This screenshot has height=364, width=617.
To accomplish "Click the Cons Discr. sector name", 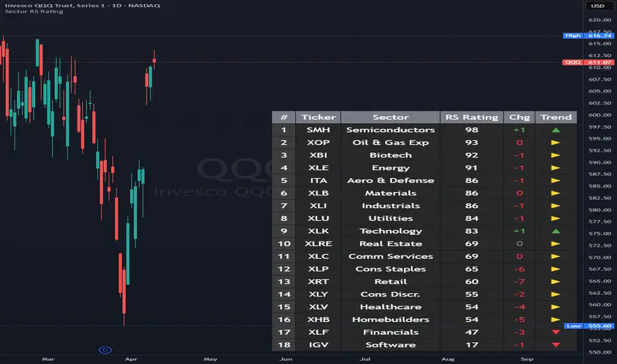I will pos(391,295).
